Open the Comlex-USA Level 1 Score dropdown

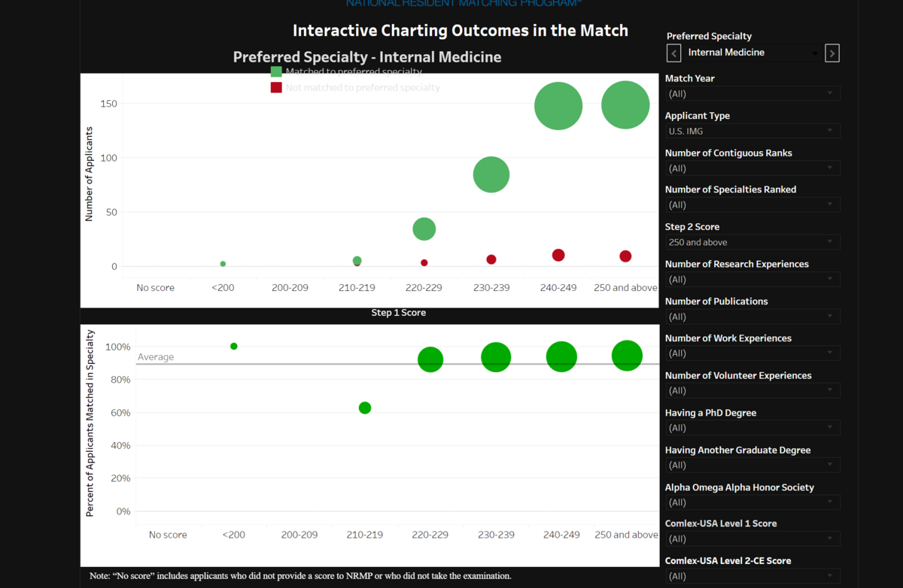(x=752, y=538)
